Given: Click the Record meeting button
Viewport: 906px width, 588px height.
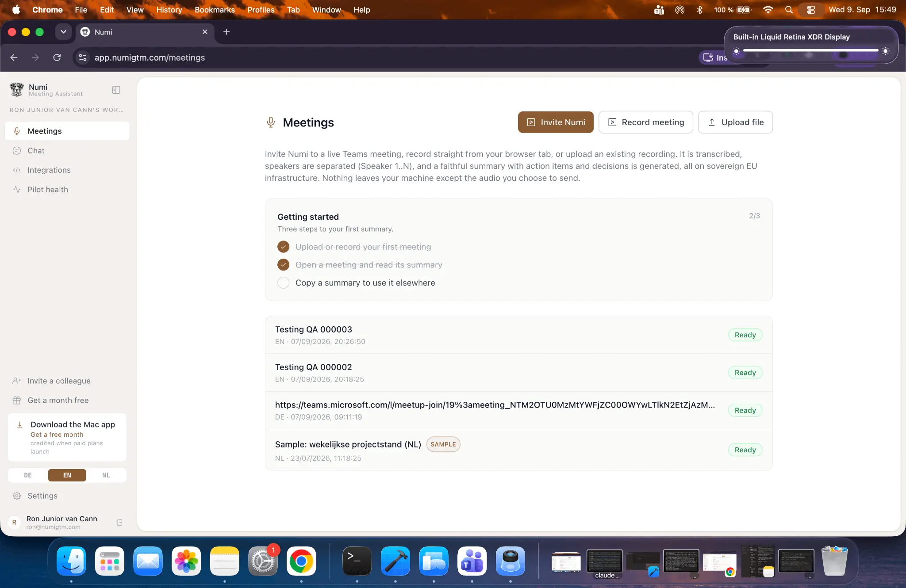Looking at the screenshot, I should point(646,122).
